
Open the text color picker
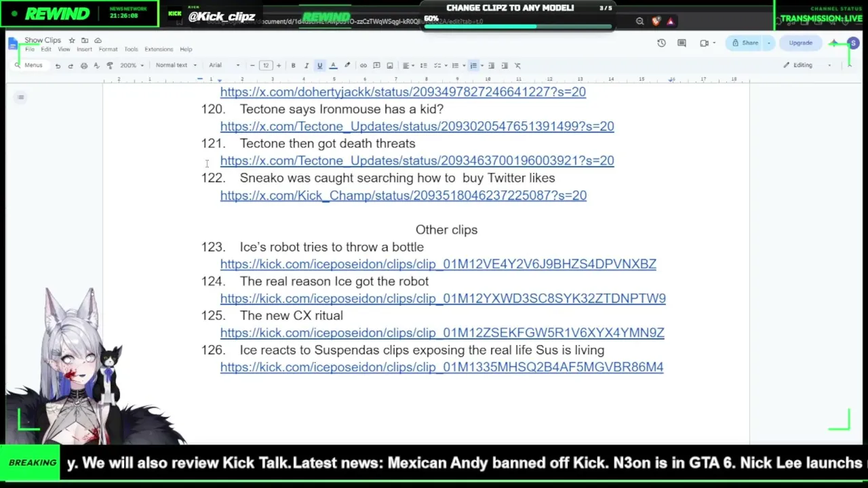click(x=333, y=66)
